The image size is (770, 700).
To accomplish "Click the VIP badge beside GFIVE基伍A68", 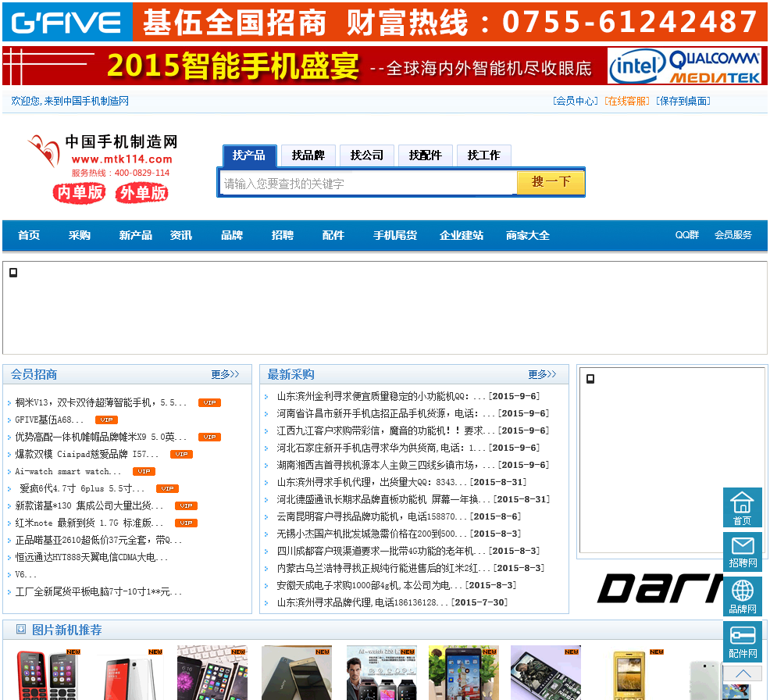I will pos(106,420).
